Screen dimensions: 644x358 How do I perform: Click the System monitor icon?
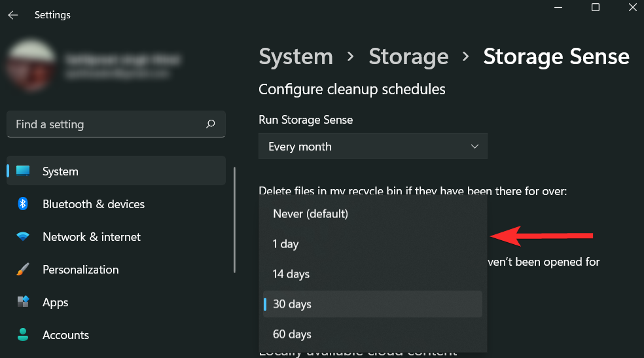coord(23,171)
